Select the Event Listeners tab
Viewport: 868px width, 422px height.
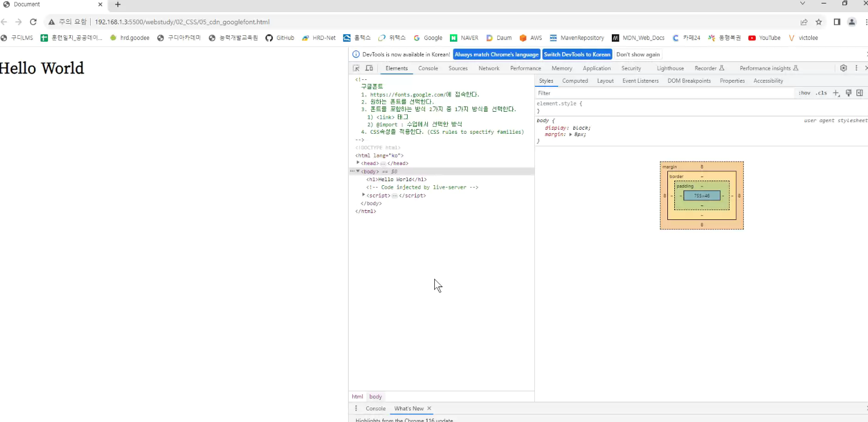pyautogui.click(x=641, y=81)
